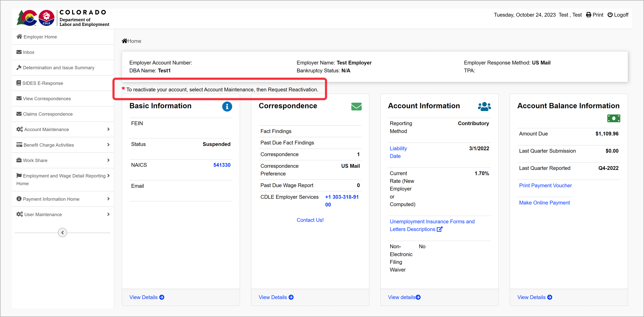Open SIDES E-Response in the sidebar

pyautogui.click(x=63, y=83)
